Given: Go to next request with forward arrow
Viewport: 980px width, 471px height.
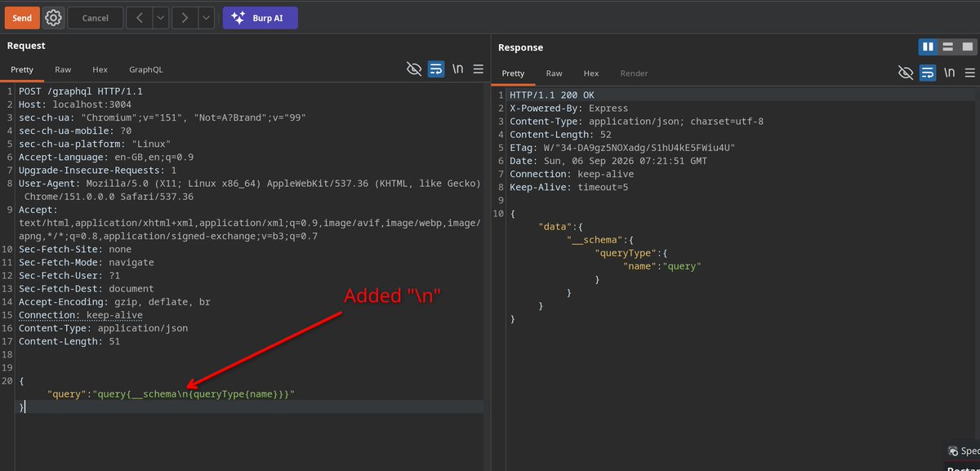Looking at the screenshot, I should tap(185, 18).
